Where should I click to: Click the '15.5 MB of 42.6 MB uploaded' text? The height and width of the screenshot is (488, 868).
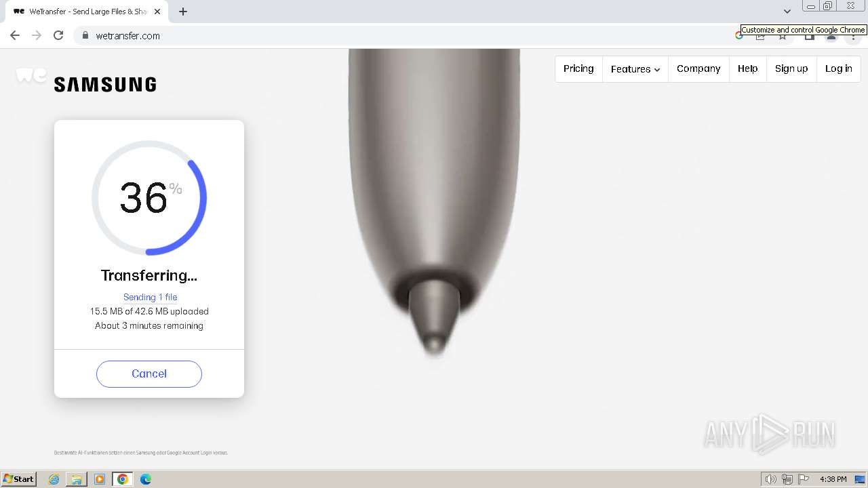[x=149, y=311]
